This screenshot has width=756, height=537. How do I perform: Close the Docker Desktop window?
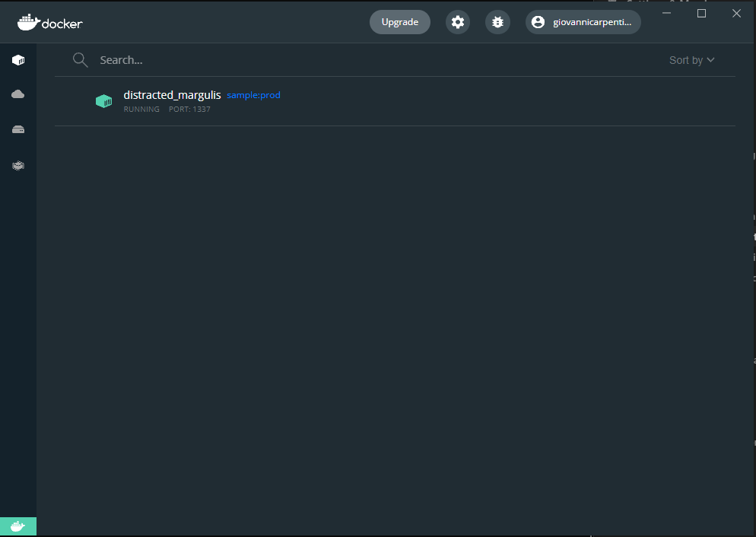[x=736, y=14]
